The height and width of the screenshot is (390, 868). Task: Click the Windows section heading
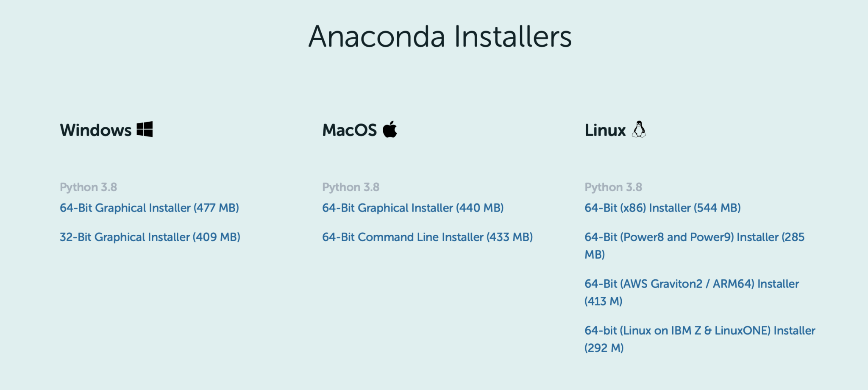95,130
